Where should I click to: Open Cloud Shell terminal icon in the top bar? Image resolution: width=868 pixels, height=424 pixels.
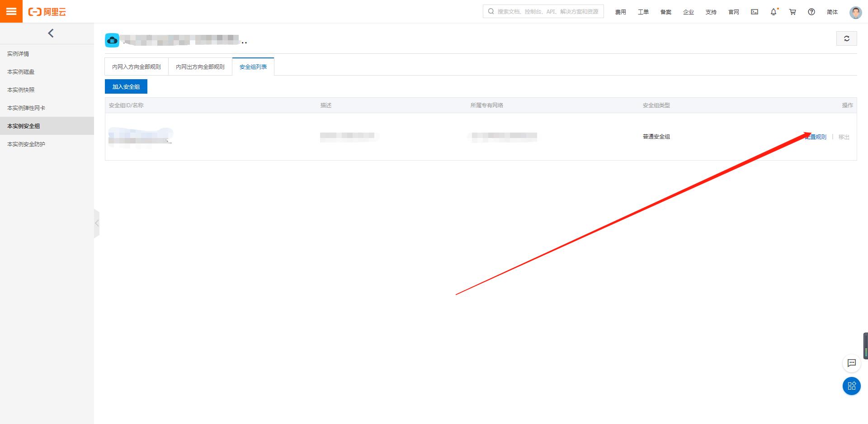click(755, 12)
